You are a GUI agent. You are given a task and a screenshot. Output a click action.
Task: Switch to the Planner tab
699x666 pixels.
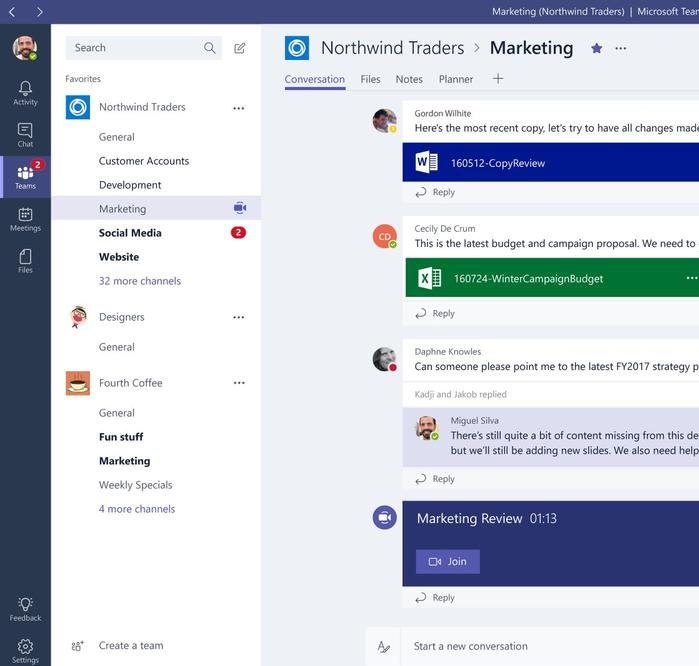click(456, 79)
